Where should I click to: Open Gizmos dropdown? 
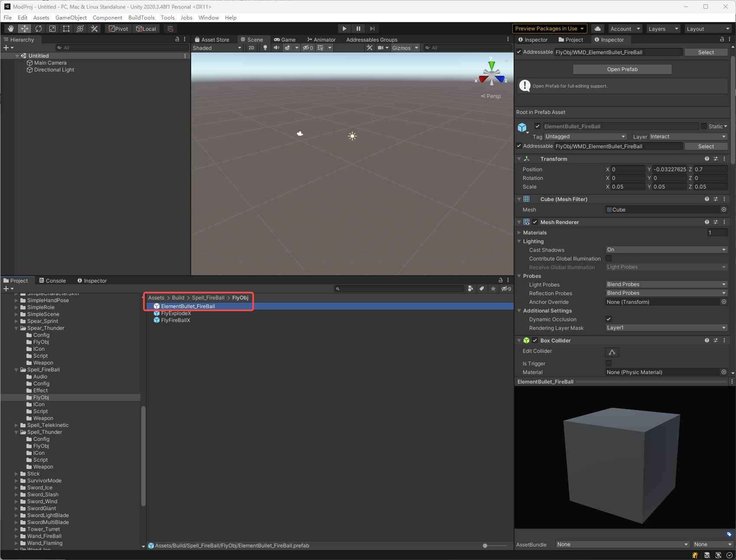coord(405,48)
